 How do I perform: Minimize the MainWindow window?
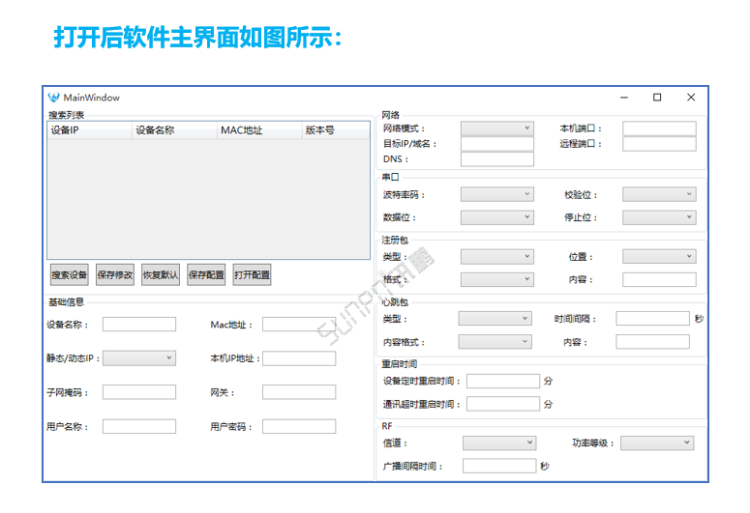[x=624, y=98]
